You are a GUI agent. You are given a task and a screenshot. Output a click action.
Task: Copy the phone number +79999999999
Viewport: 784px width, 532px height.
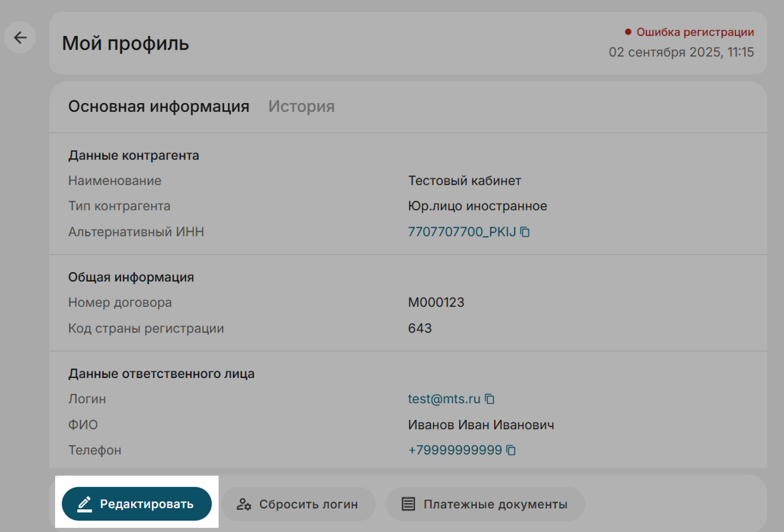[511, 450]
